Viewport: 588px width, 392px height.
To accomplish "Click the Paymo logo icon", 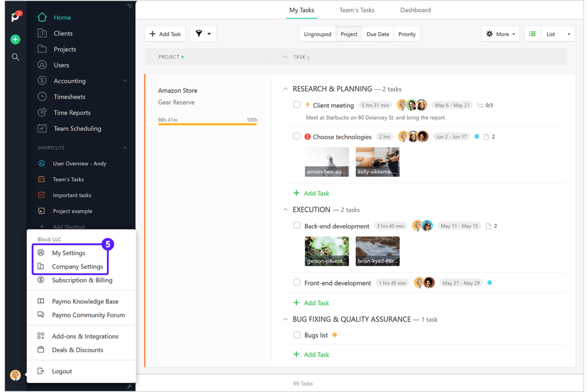I will (x=16, y=17).
